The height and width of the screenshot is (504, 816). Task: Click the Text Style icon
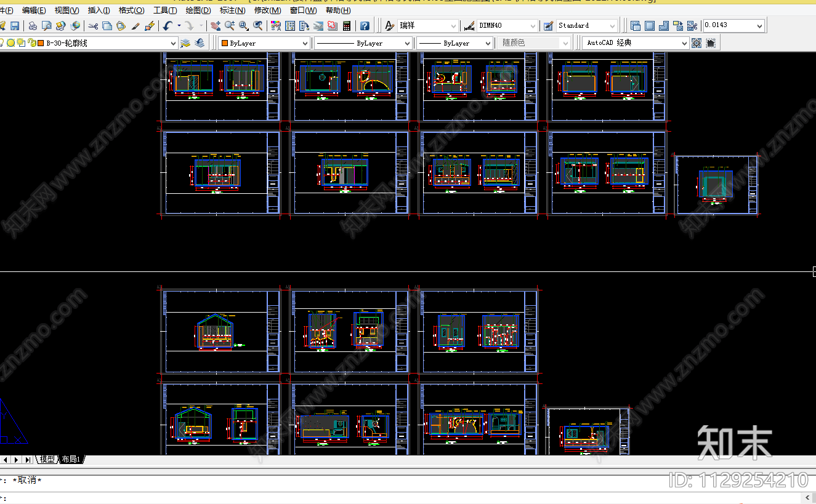coord(389,26)
